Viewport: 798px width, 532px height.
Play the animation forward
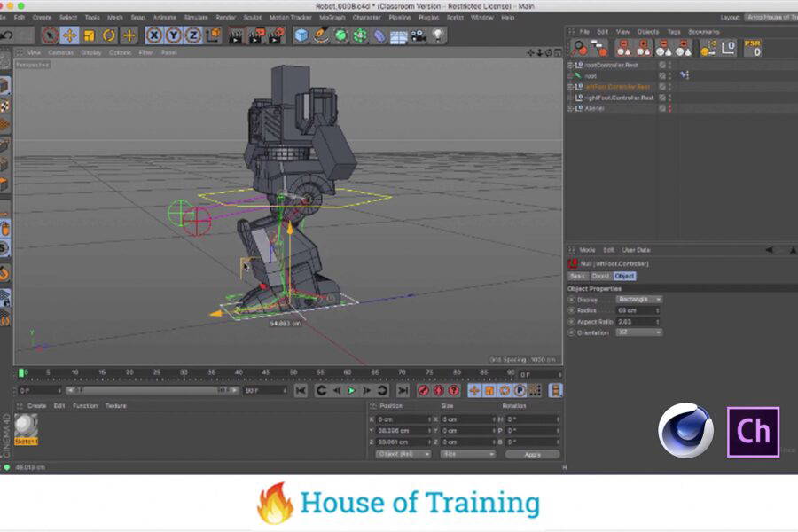(352, 390)
